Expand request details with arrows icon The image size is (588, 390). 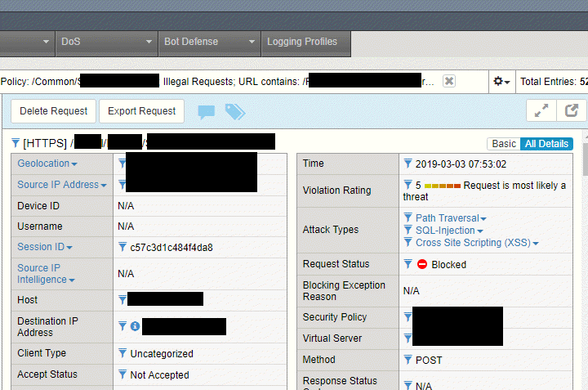coord(541,110)
